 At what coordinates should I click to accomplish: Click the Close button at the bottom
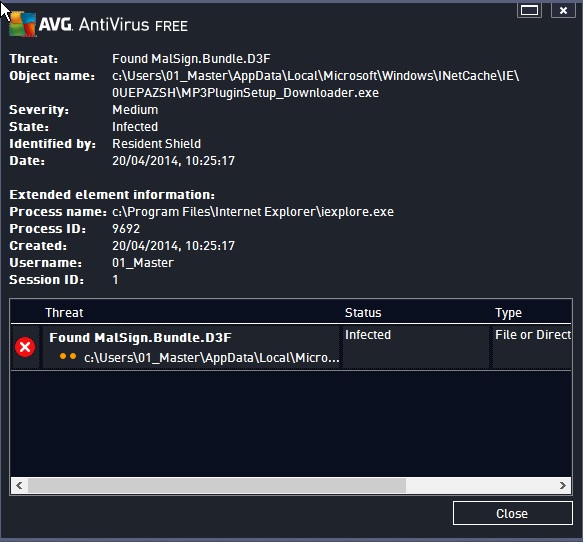pos(512,513)
